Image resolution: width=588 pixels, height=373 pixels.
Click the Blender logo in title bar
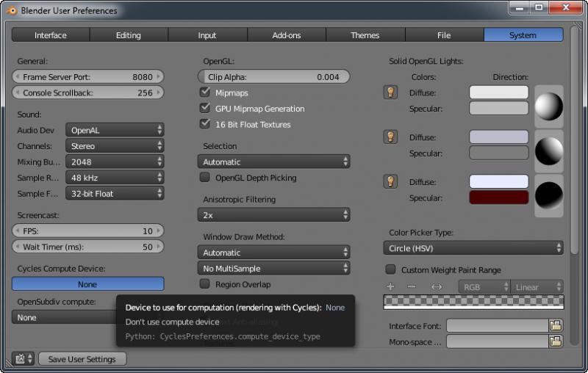click(12, 10)
